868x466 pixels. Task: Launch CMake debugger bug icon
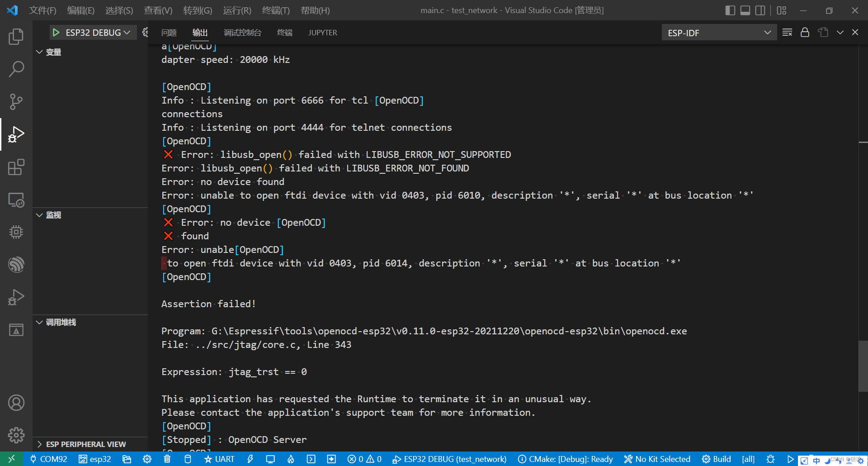pyautogui.click(x=770, y=459)
